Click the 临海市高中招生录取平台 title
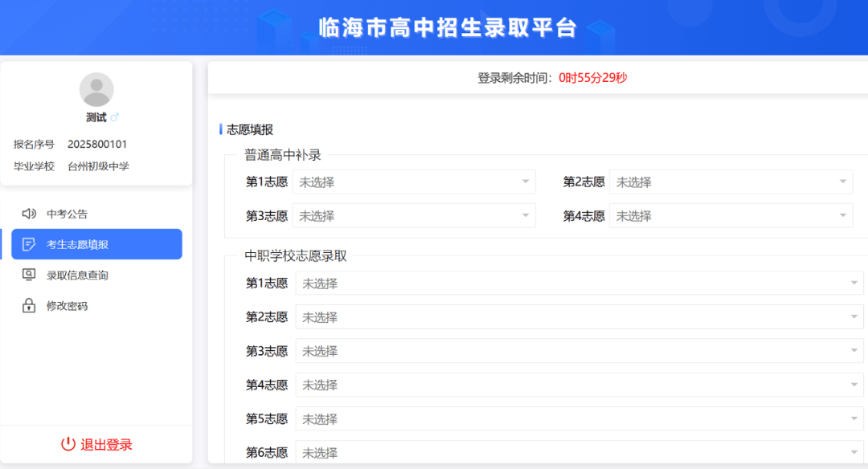Screen dimensions: 868x469 click(448, 27)
